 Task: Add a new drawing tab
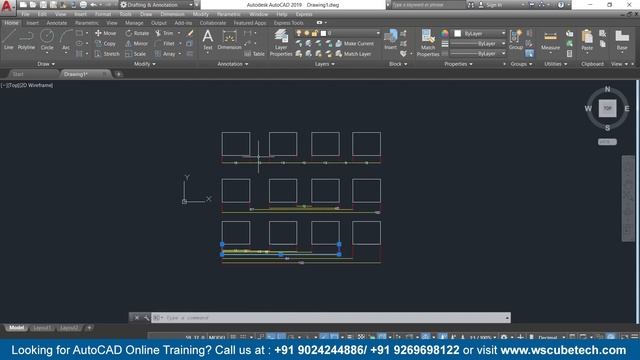[118, 74]
